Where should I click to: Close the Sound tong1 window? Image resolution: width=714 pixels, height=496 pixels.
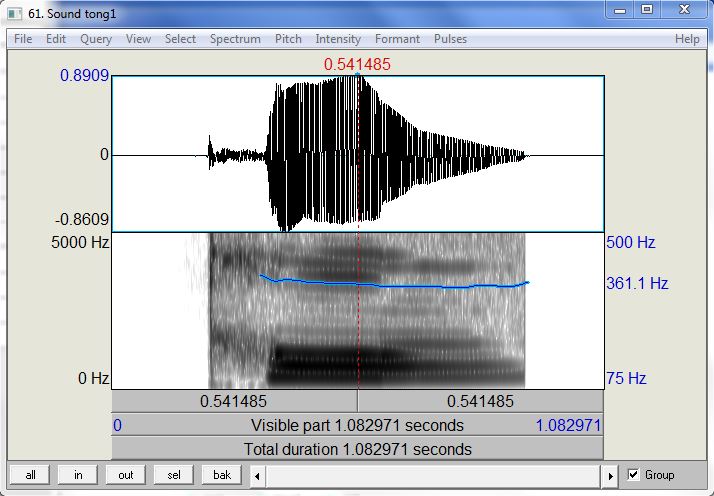tap(683, 10)
